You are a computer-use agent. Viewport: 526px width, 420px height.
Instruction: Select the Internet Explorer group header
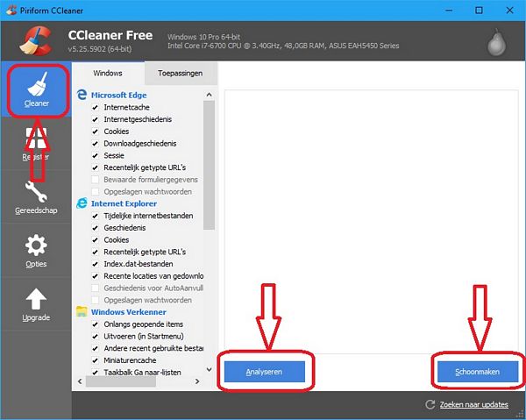click(x=124, y=203)
